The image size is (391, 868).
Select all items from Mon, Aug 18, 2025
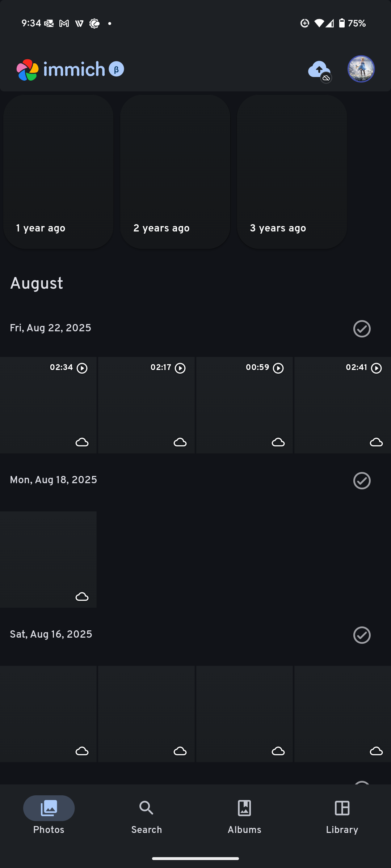tap(362, 481)
